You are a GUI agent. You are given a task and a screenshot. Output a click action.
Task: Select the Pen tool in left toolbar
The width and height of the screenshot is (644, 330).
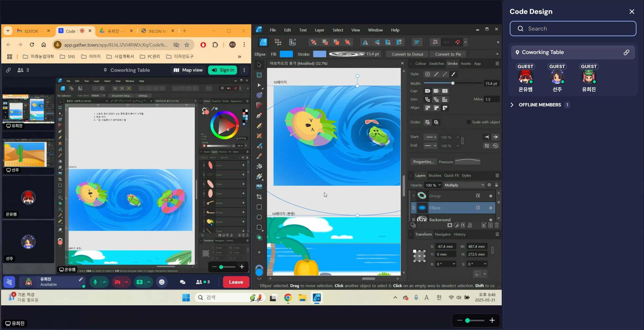[x=259, y=115]
